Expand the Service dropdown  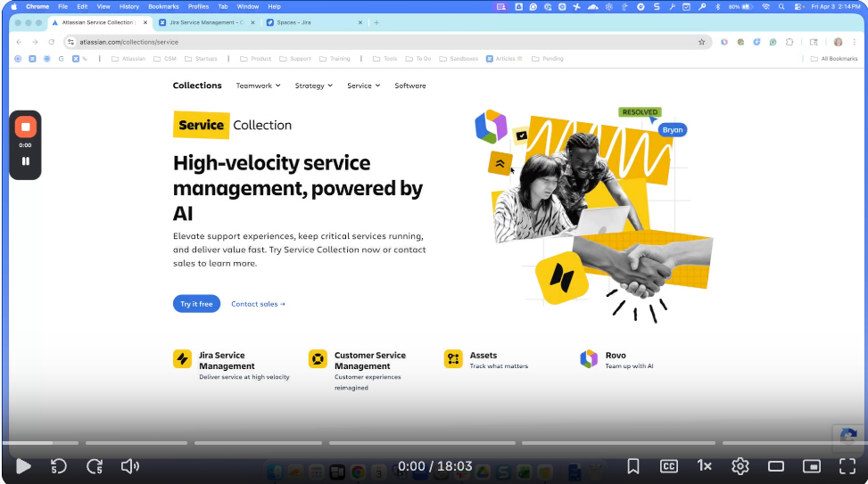(363, 86)
